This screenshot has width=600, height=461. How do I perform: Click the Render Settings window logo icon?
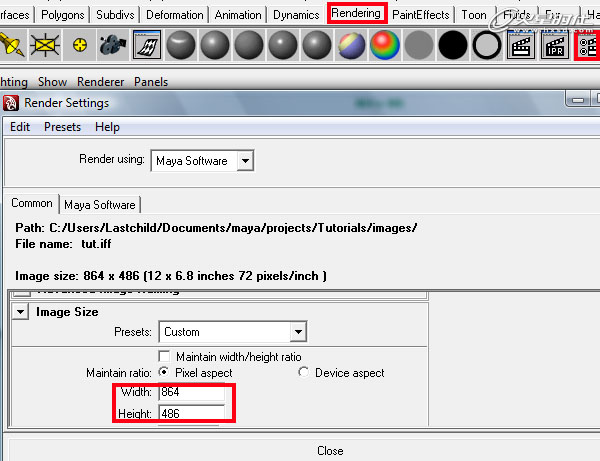pos(11,103)
